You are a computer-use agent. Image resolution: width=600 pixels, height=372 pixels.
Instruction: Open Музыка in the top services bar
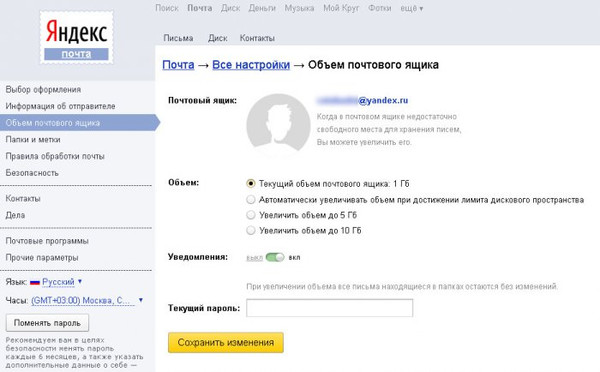(299, 8)
